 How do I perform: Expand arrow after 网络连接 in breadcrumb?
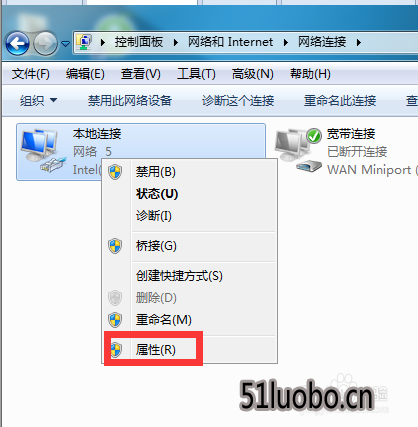359,43
